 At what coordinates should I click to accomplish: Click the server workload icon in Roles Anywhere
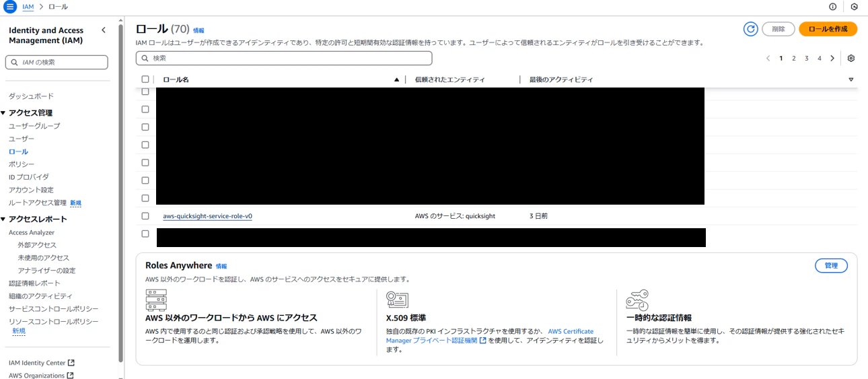pos(156,300)
